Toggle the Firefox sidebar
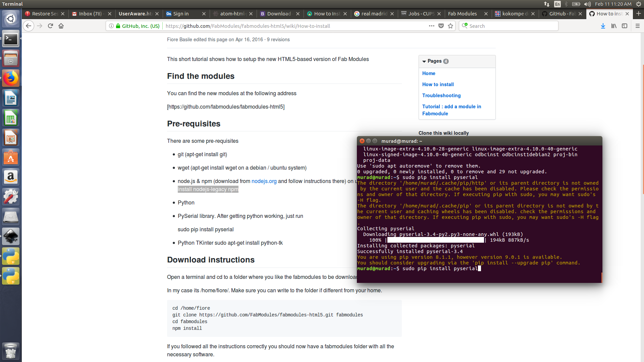Viewport: 644px width, 362px height. point(625,26)
